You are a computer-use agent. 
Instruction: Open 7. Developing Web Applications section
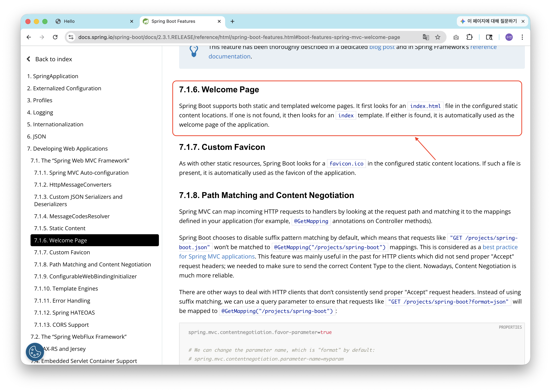[x=67, y=149]
